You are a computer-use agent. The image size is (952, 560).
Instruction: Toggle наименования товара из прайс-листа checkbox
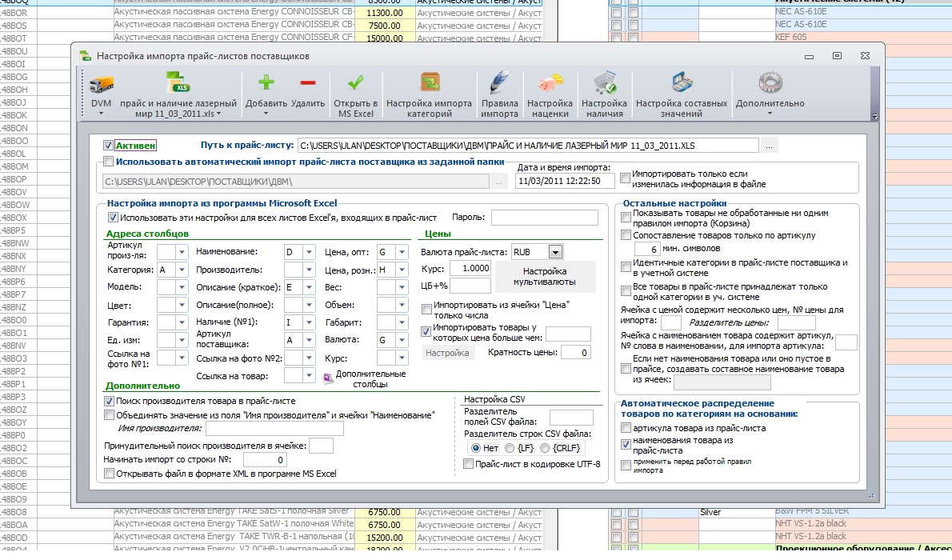[x=626, y=444]
